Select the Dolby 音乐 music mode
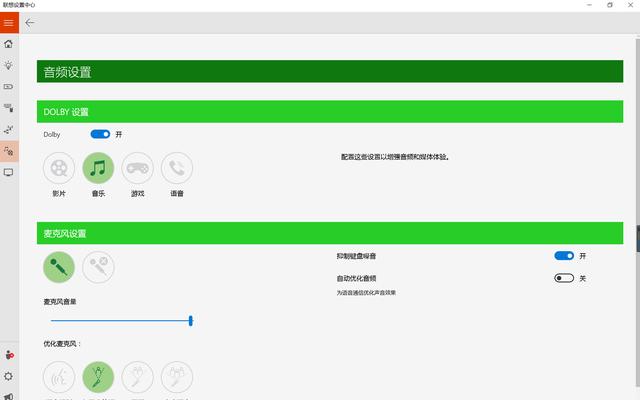The height and width of the screenshot is (400, 640). 98,168
